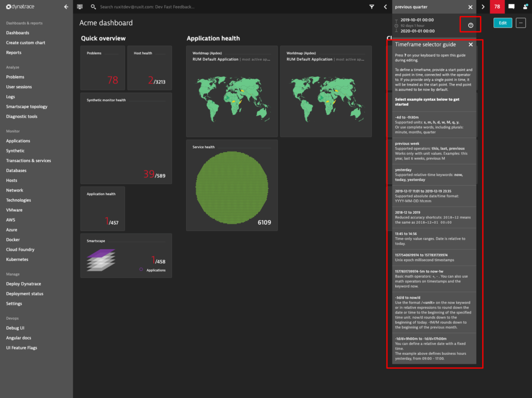
Task: Open Transactions & services
Action: pos(29,161)
